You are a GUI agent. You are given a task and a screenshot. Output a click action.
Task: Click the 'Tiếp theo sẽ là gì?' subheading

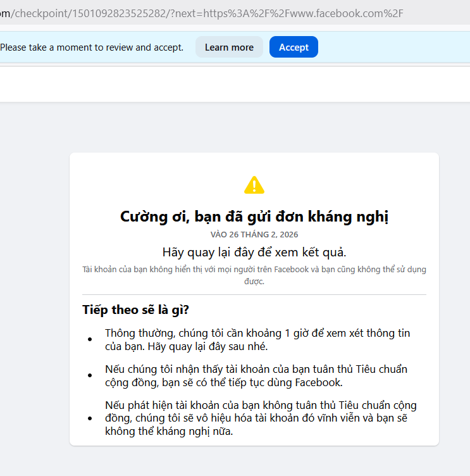click(x=135, y=310)
